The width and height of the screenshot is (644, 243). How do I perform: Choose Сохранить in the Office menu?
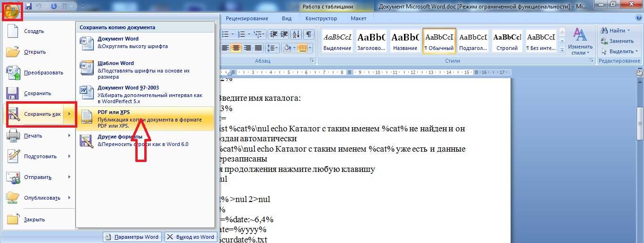click(x=38, y=93)
